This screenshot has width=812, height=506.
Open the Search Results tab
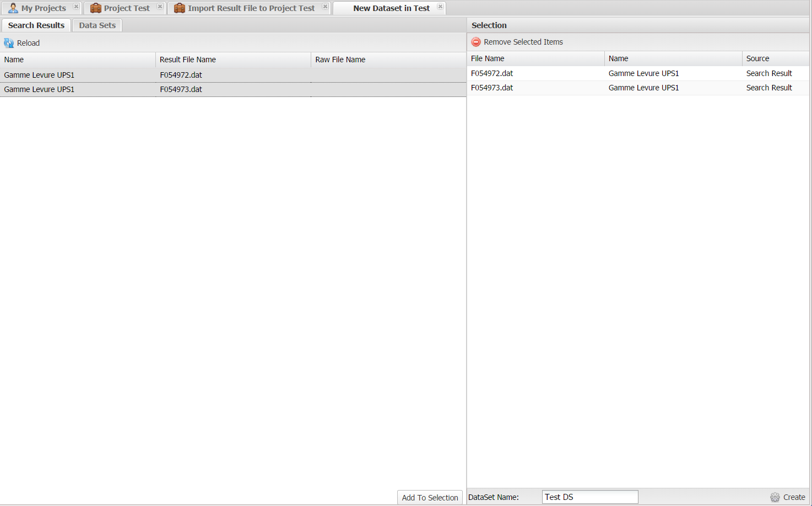tap(36, 25)
